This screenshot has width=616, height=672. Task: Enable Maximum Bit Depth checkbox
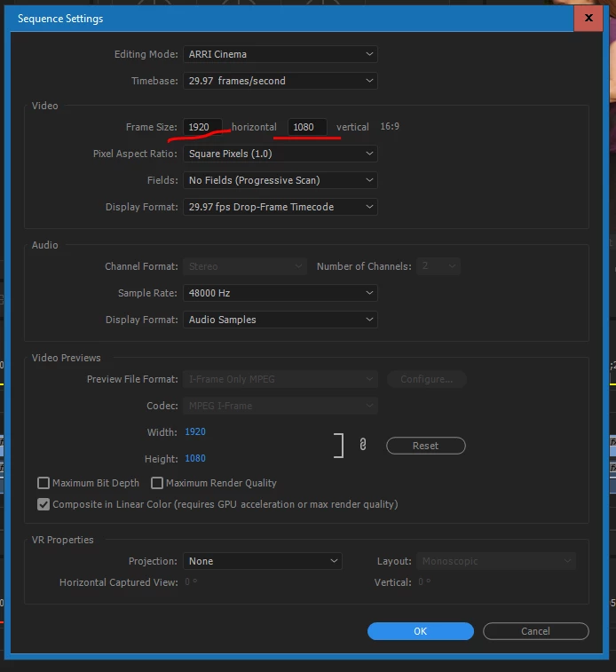pyautogui.click(x=43, y=483)
